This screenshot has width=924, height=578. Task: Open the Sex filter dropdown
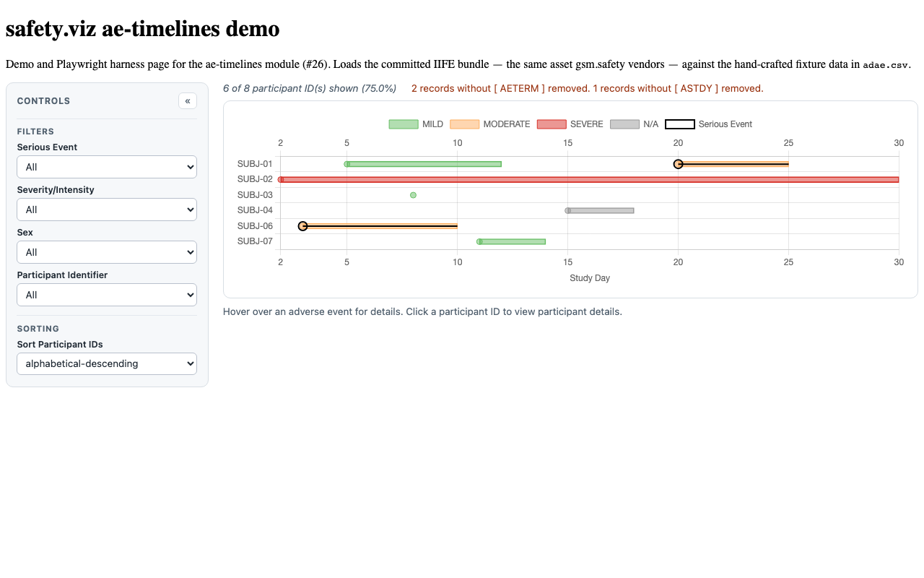pyautogui.click(x=107, y=252)
